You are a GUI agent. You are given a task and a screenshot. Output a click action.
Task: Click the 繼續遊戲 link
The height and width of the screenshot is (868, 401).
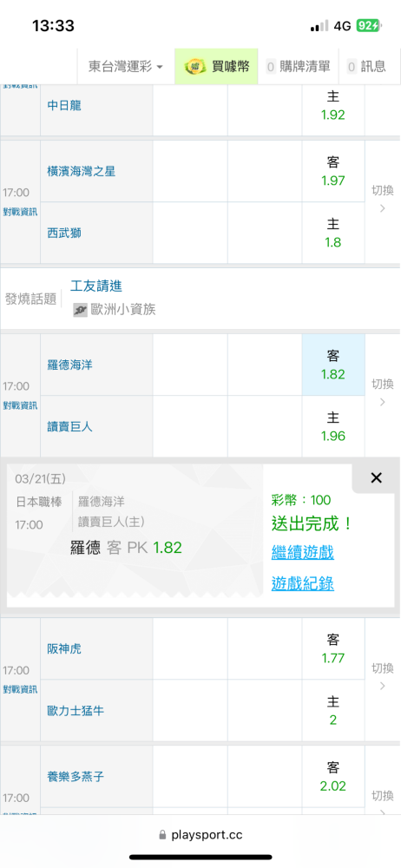tap(302, 552)
